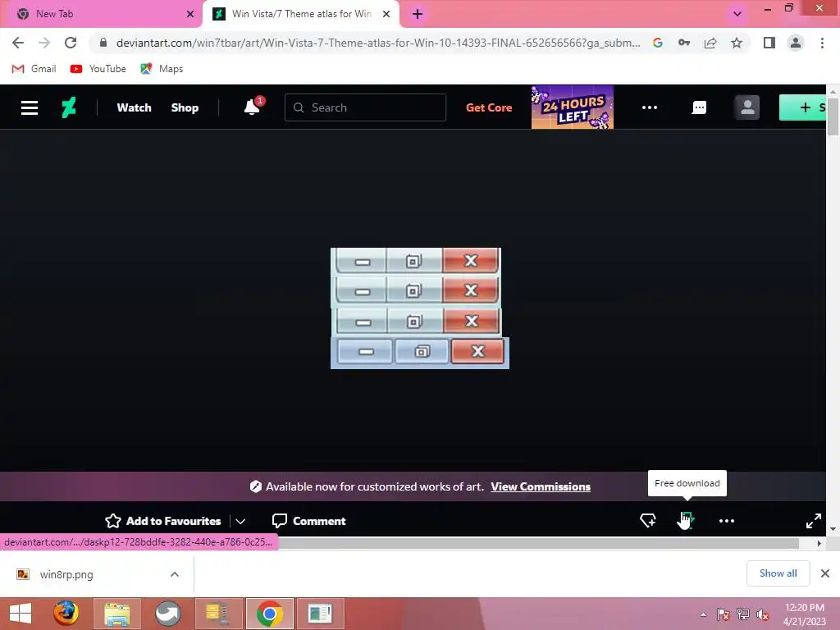Screen dimensions: 840x630
Task: Open the 24 Hours Left banner
Action: point(572,107)
